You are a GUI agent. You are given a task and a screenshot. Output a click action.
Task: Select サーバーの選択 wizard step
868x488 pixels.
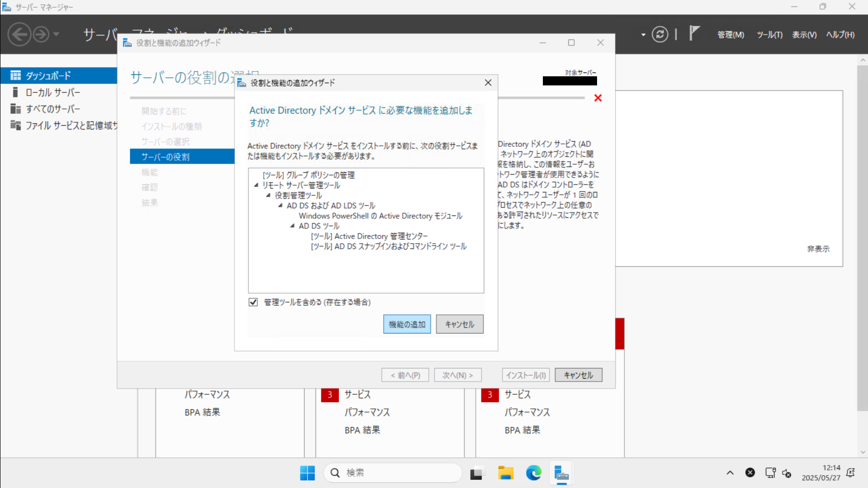tap(165, 142)
